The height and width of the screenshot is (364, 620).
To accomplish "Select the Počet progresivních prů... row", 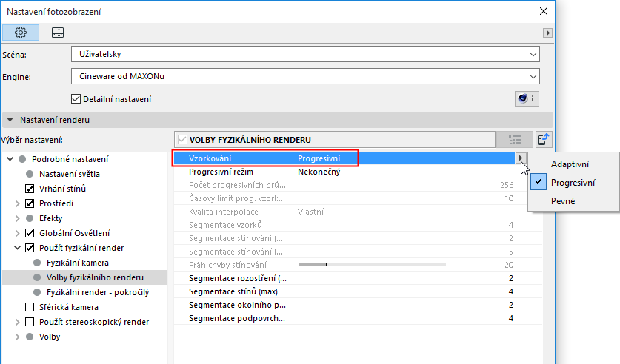I will pos(358,185).
